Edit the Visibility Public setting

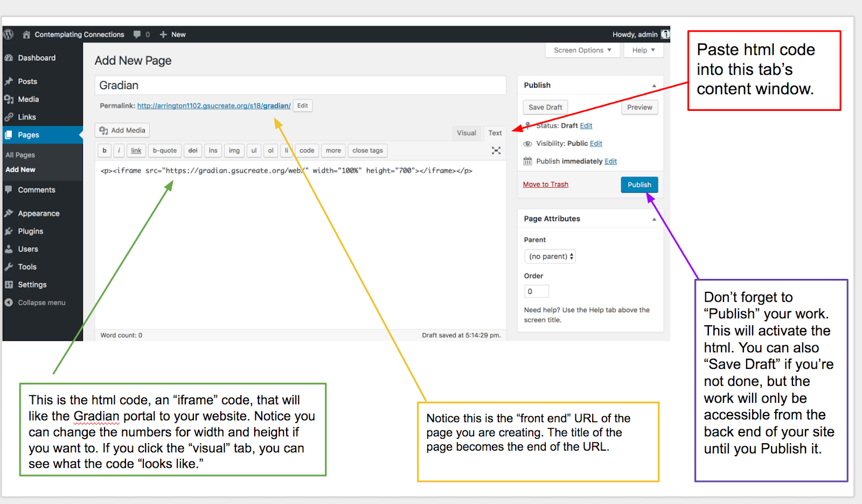pyautogui.click(x=596, y=143)
